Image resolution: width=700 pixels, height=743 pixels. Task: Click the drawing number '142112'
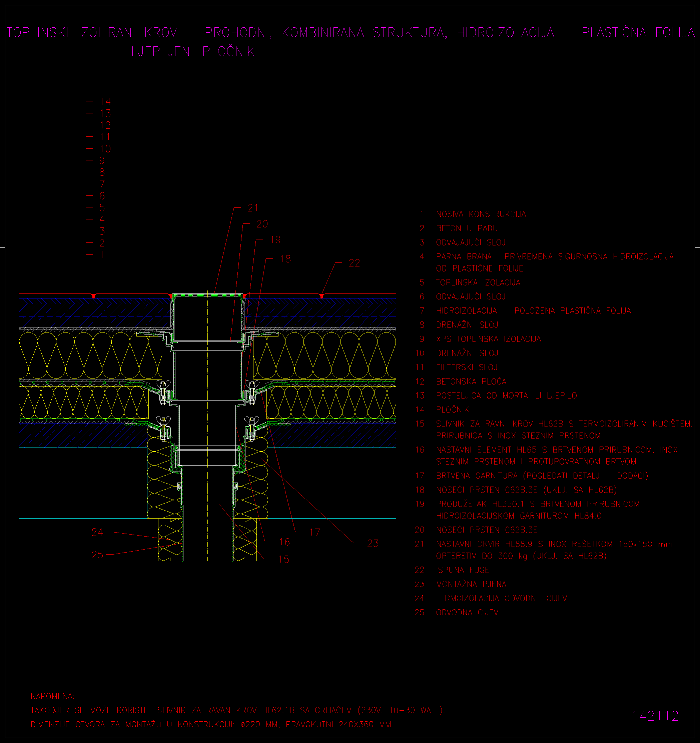[x=655, y=716]
